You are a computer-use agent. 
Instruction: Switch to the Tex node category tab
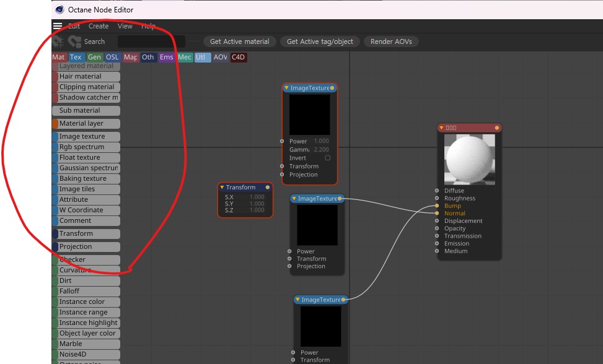pyautogui.click(x=76, y=57)
